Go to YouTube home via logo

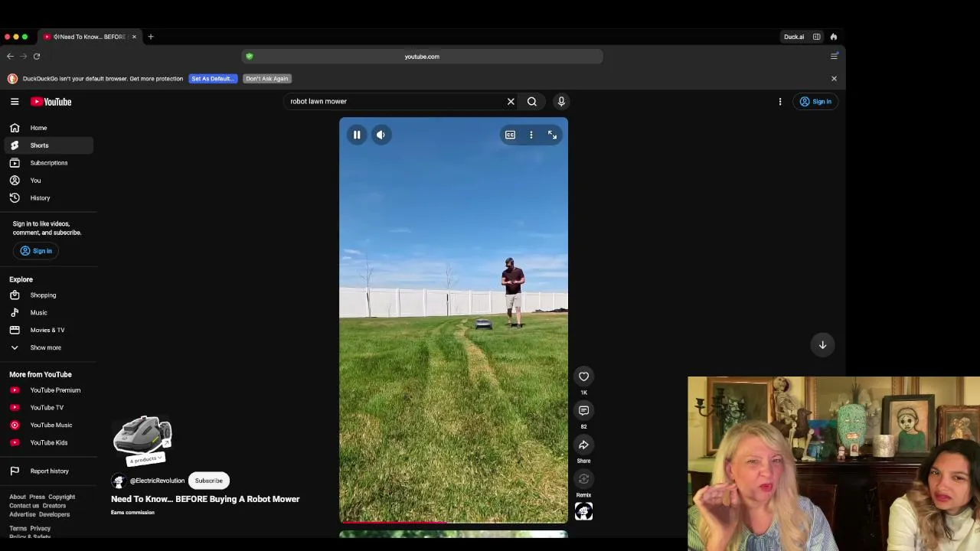pos(51,102)
